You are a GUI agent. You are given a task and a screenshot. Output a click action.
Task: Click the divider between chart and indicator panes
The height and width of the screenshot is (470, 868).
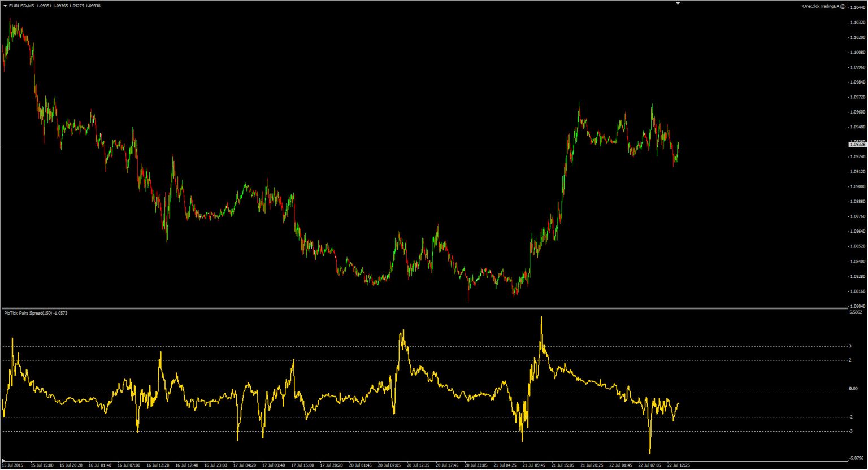click(396, 307)
